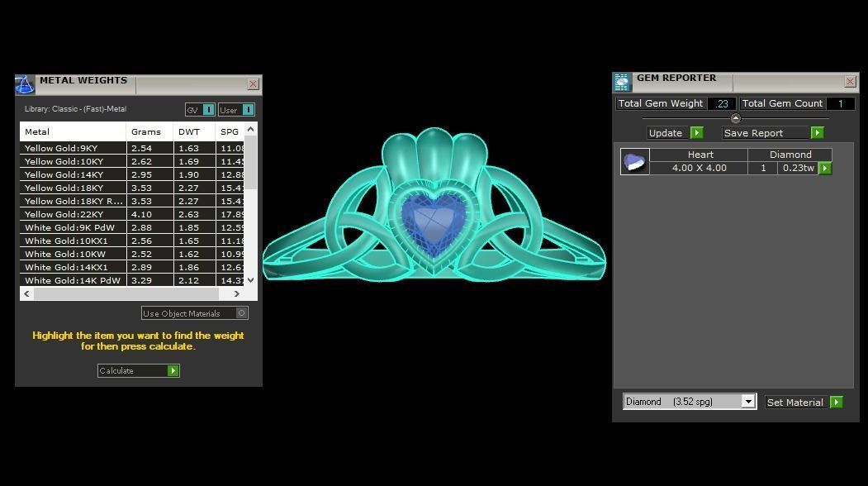
Task: Click metal list scroll right arrow
Action: point(237,293)
